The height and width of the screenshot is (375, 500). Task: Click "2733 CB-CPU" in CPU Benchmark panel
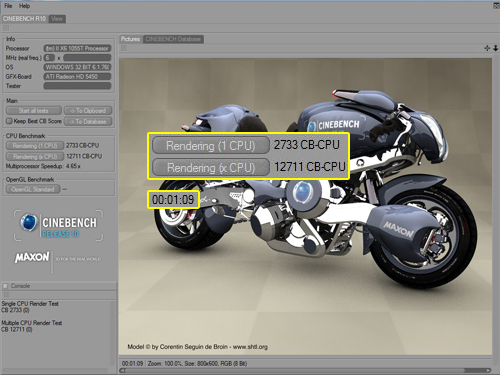coord(82,146)
